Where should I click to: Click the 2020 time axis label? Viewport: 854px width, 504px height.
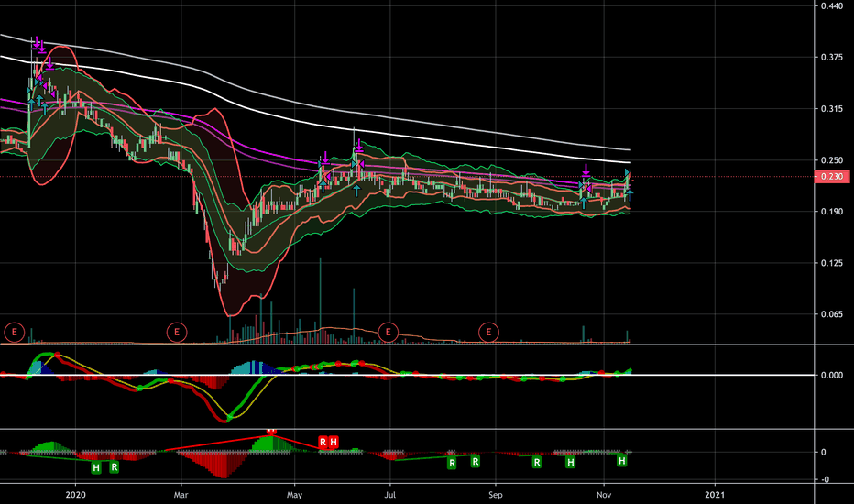76,495
